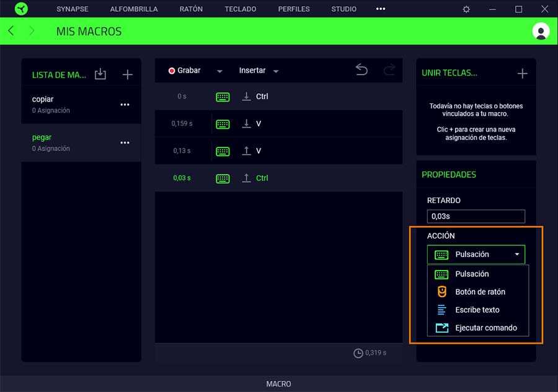Go back with the left arrow
Screen dimensions: 558x392
click(11, 31)
